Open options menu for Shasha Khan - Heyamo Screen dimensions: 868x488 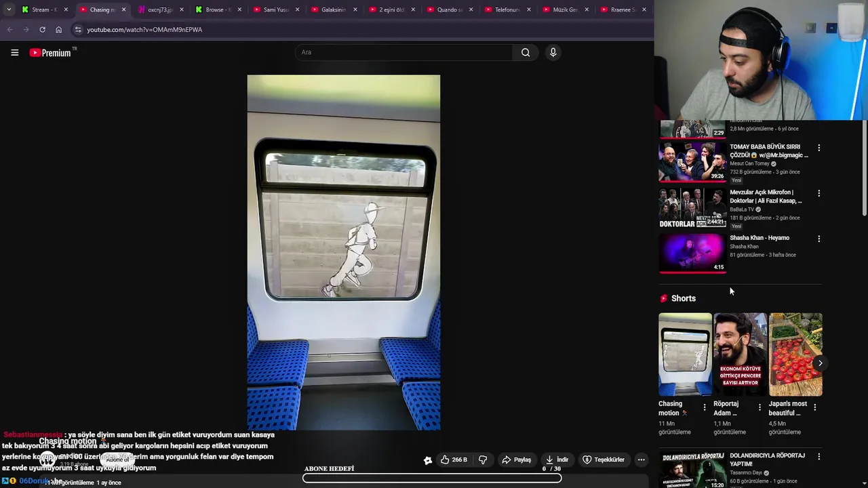pos(818,239)
